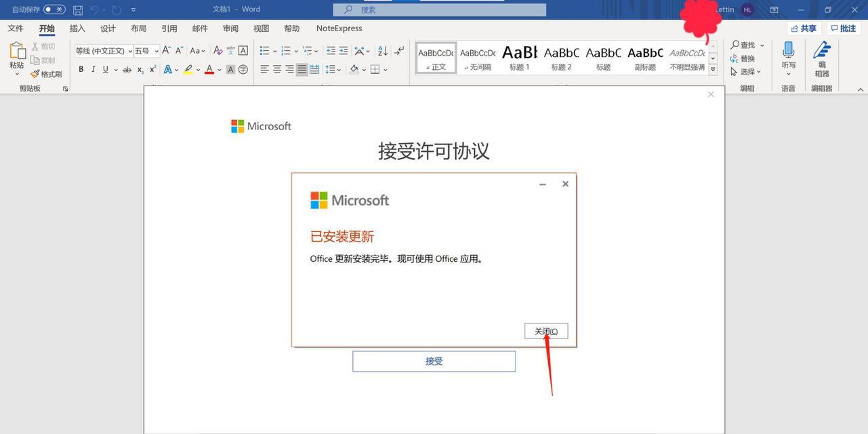
Task: Click the Comments (批注) button
Action: 843,28
